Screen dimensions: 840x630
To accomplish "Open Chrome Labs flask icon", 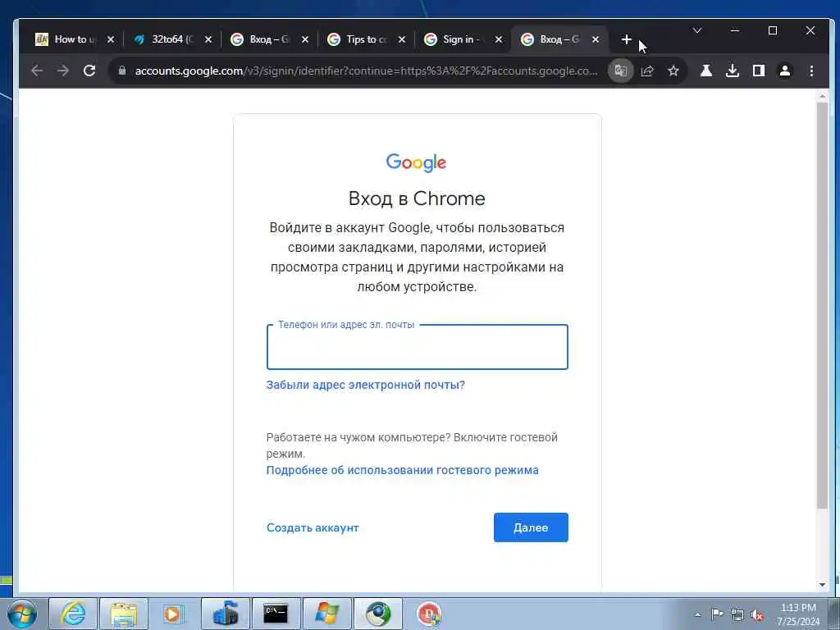I will point(706,71).
